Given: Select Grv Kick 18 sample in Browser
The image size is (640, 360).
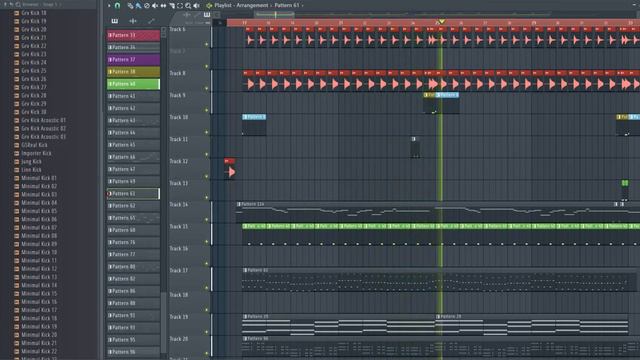Looking at the screenshot, I should pyautogui.click(x=33, y=13).
